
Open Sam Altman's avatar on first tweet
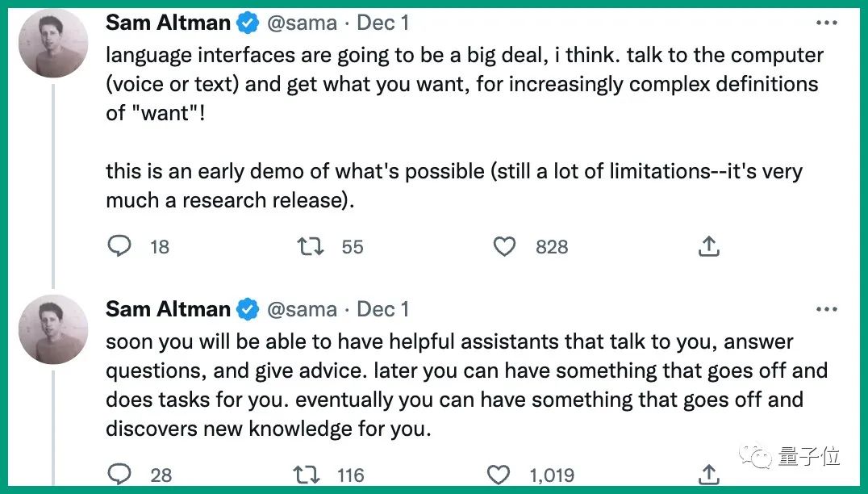click(x=53, y=43)
